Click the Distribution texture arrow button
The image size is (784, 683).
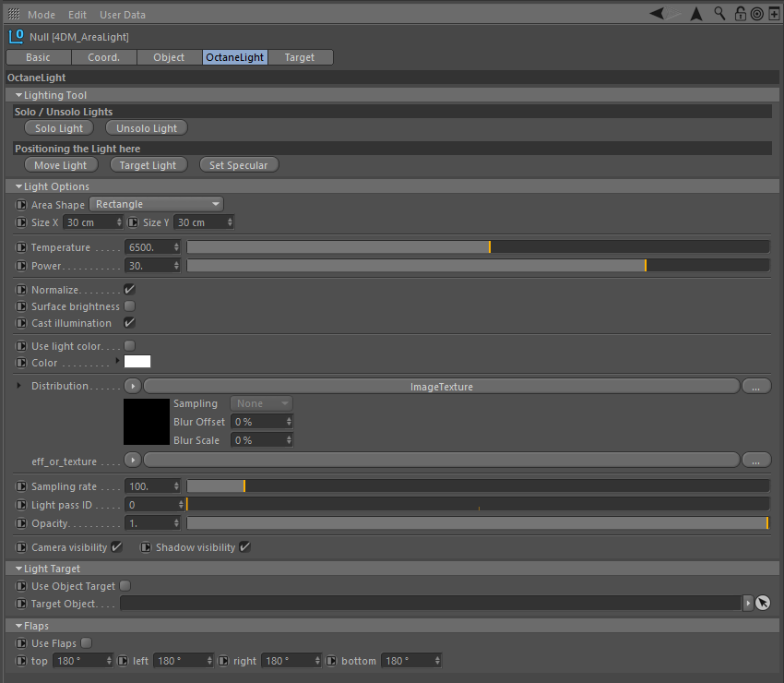point(133,386)
